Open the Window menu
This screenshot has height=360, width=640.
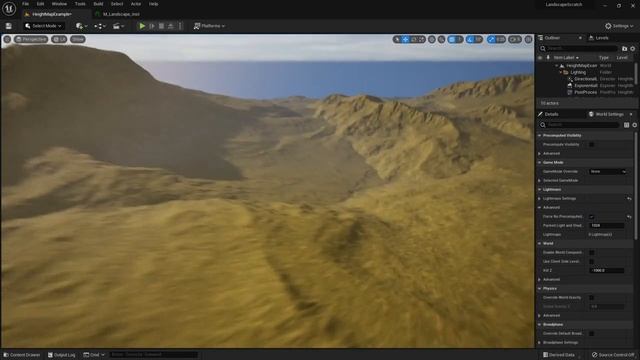pyautogui.click(x=59, y=4)
